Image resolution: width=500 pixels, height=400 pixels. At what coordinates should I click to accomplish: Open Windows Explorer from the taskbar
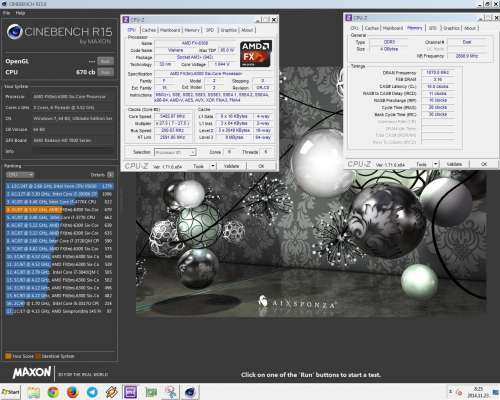(33, 392)
